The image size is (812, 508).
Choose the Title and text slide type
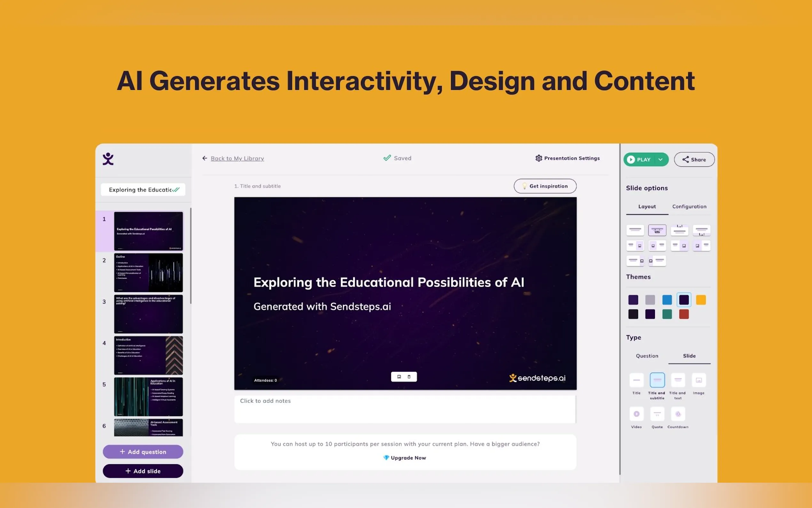(x=678, y=380)
